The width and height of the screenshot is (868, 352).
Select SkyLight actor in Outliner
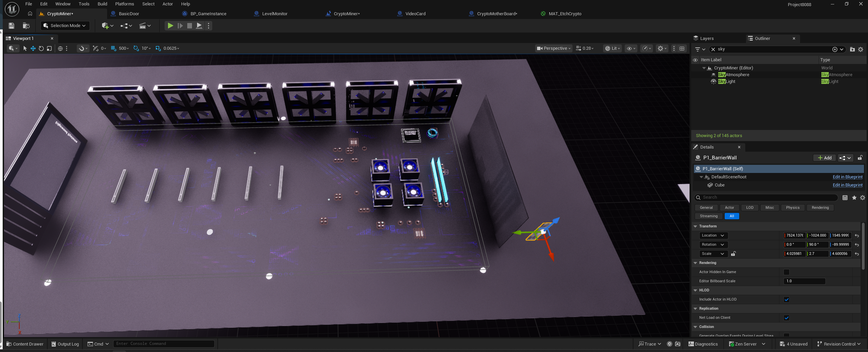tap(727, 82)
